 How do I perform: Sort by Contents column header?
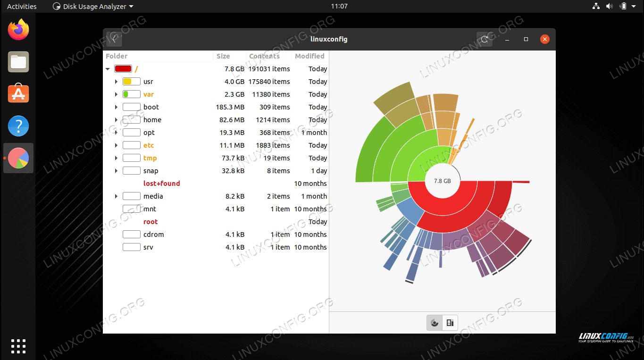point(269,56)
